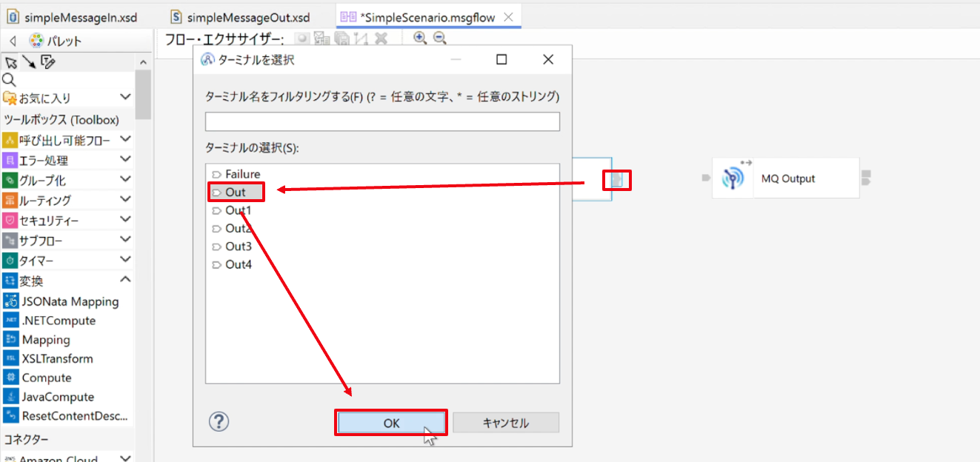Select the comment note tool in palette
Viewport: 980px width, 462px height.
coord(47,62)
